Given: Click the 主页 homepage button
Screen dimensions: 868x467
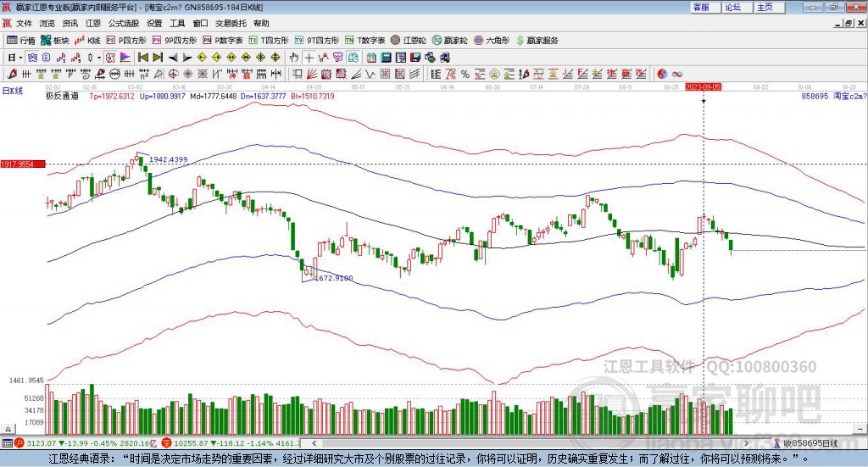Looking at the screenshot, I should [x=770, y=7].
